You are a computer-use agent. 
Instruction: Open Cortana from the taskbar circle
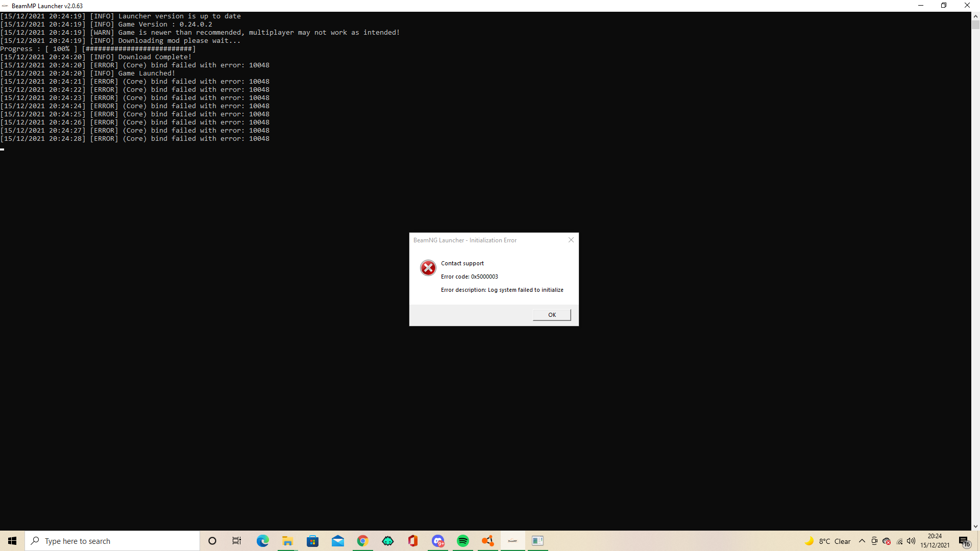[x=212, y=541]
